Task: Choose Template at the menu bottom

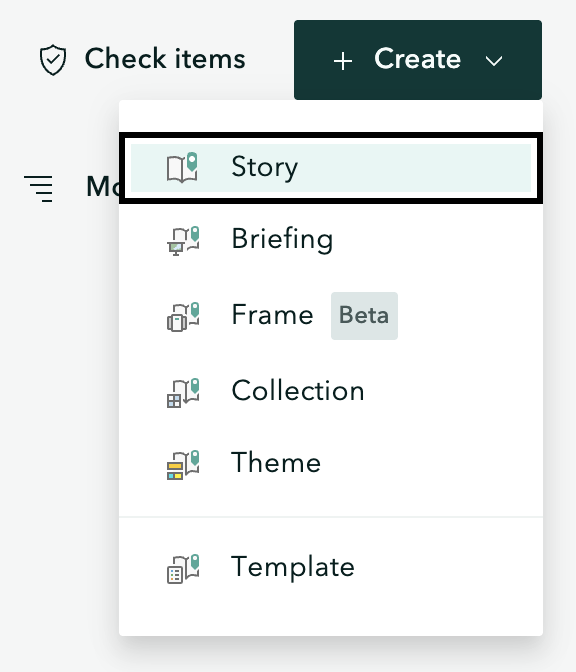Action: tap(331, 568)
